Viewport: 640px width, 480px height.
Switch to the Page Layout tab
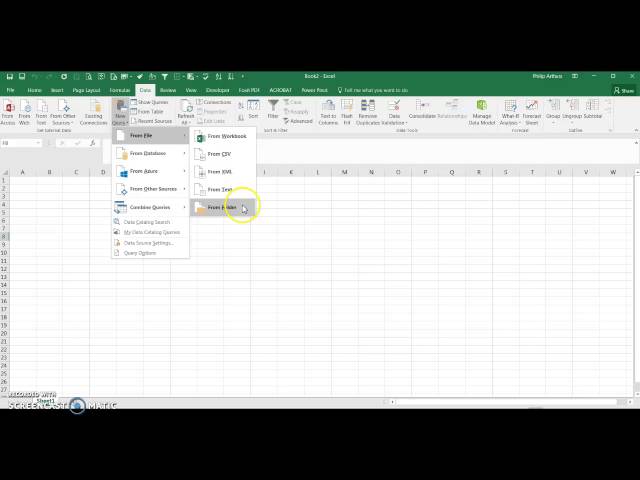point(86,90)
